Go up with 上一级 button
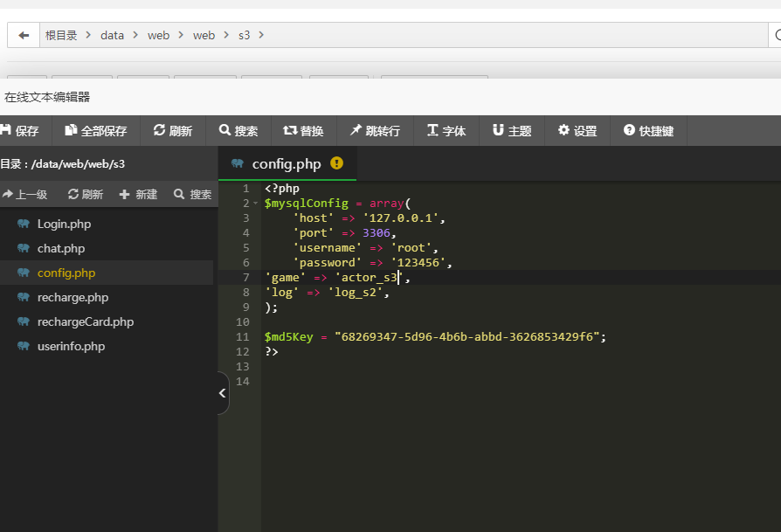This screenshot has height=532, width=781. coord(25,194)
